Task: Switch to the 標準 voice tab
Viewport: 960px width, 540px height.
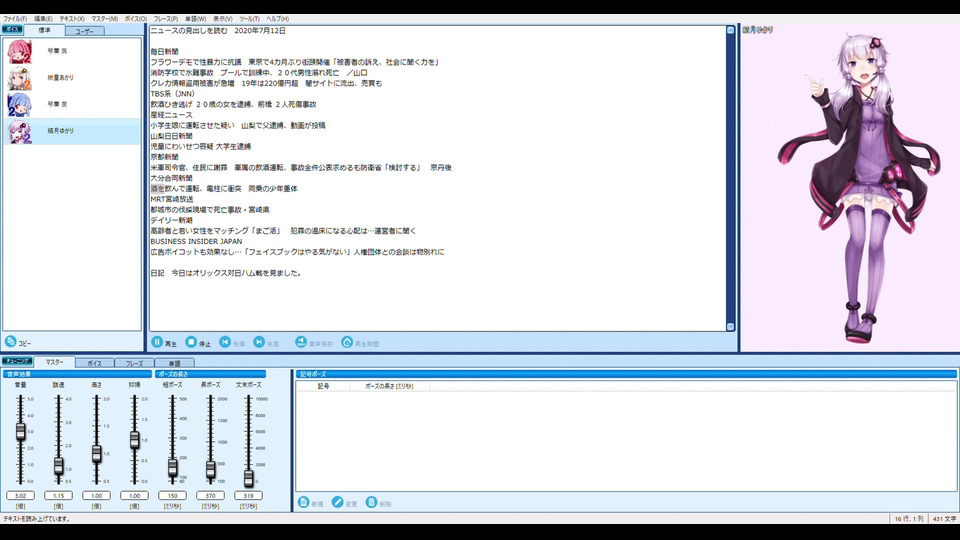Action: click(x=45, y=30)
